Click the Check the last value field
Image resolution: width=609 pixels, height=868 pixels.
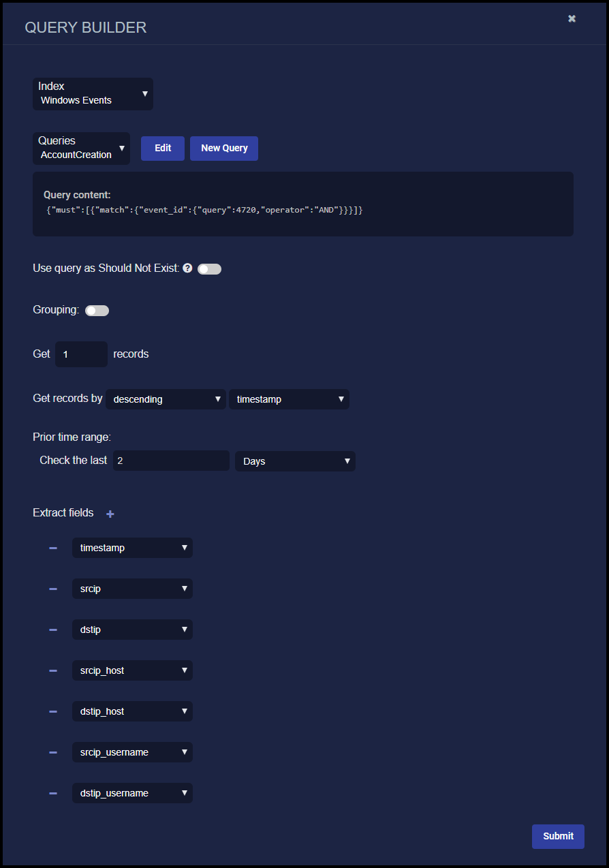171,461
